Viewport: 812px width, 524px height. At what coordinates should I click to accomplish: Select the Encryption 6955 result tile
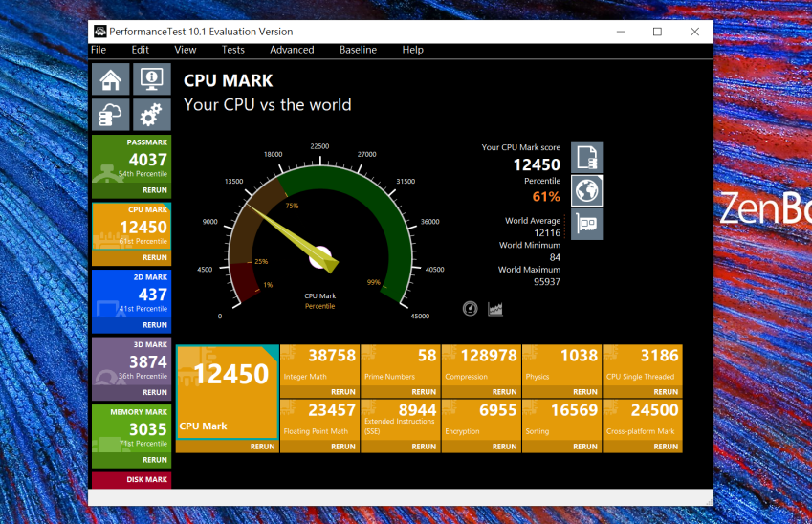click(481, 420)
